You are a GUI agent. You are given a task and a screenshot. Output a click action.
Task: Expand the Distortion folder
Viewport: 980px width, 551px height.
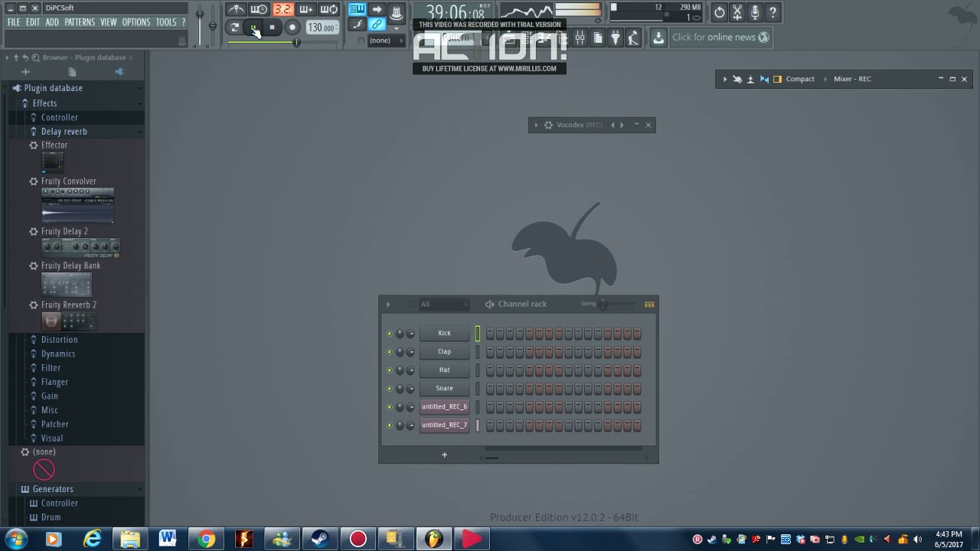pyautogui.click(x=59, y=340)
